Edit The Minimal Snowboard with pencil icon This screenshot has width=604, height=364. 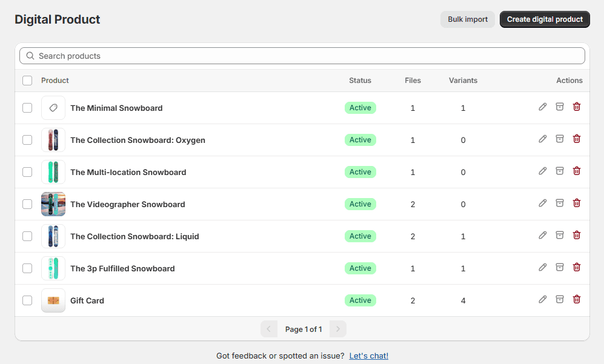point(543,107)
